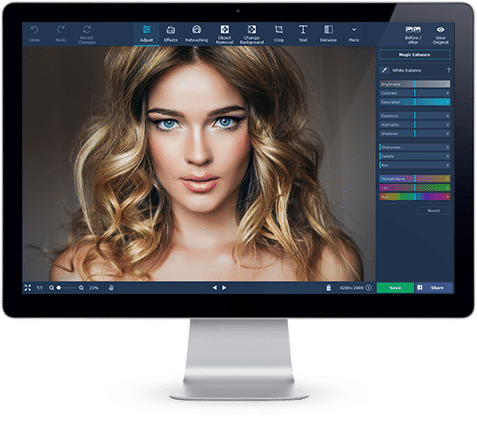Viewport: 477px width, 423px height.
Task: Select the hand pan tool
Action: coord(111,288)
